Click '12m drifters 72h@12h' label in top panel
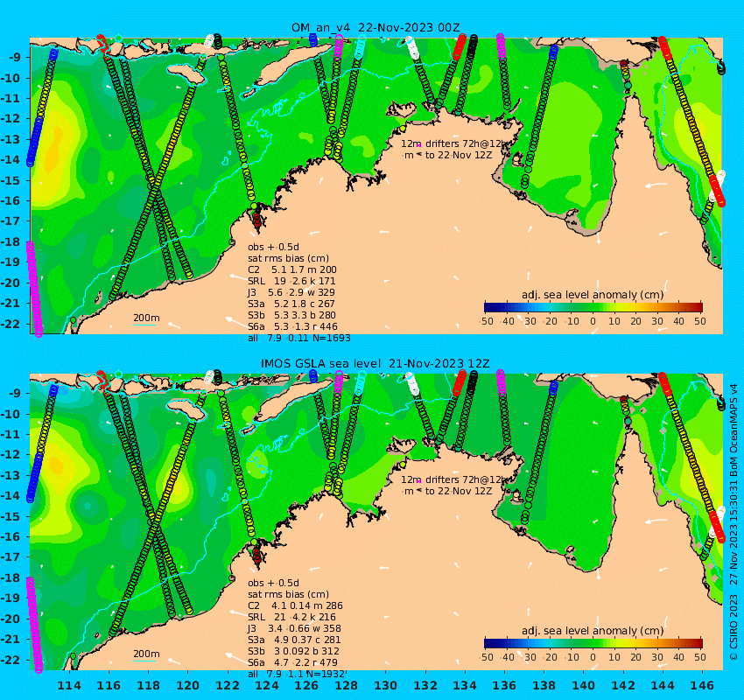Viewport: 744px width, 700px height. pyautogui.click(x=453, y=143)
